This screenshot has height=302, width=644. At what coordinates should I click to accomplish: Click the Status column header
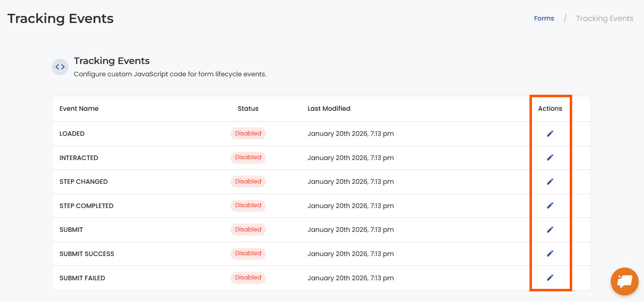coord(248,109)
